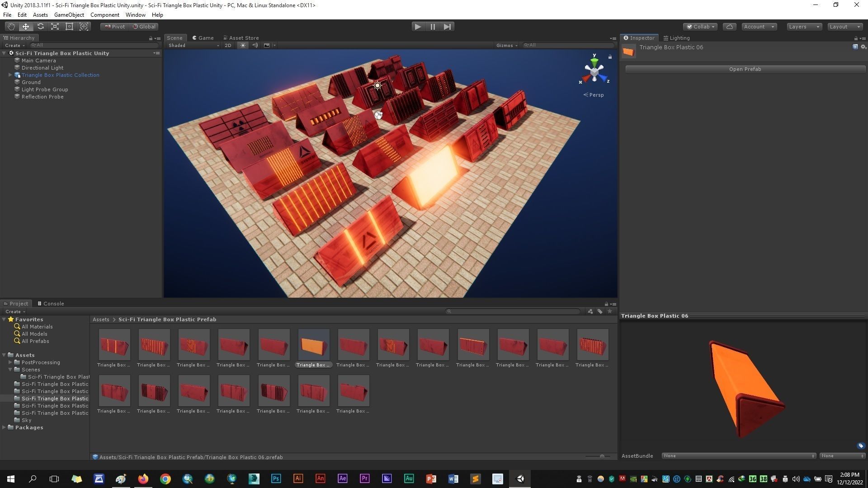The image size is (868, 488).
Task: Open the Shaded draw mode dropdown
Action: coord(193,45)
